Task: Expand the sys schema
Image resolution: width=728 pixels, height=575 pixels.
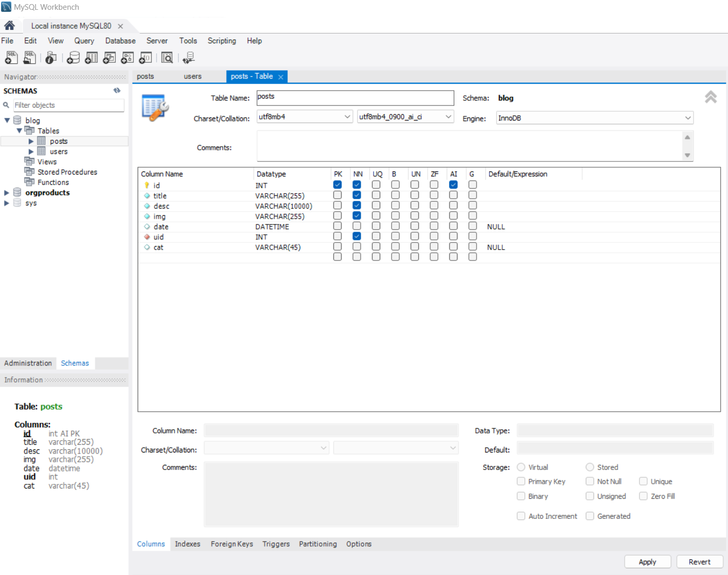Action: pos(7,203)
